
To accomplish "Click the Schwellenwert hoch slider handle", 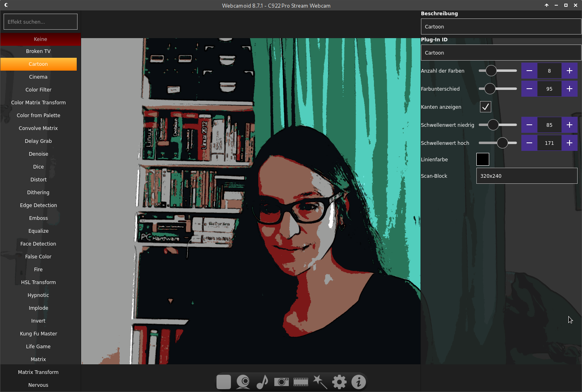I will click(502, 143).
